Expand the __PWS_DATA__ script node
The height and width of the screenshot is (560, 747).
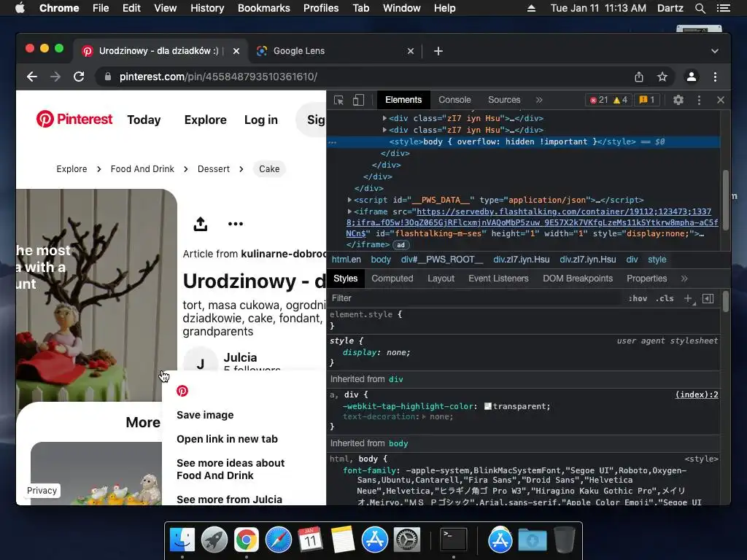click(x=349, y=200)
